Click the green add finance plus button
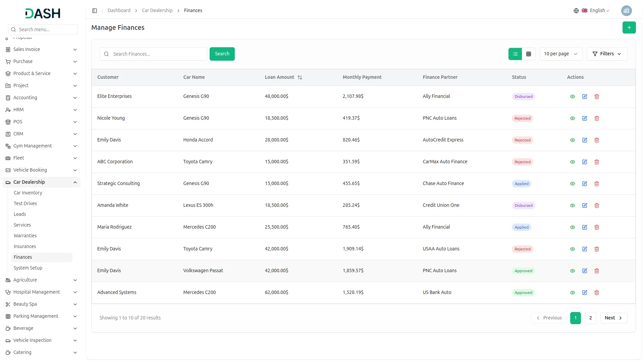 click(629, 27)
